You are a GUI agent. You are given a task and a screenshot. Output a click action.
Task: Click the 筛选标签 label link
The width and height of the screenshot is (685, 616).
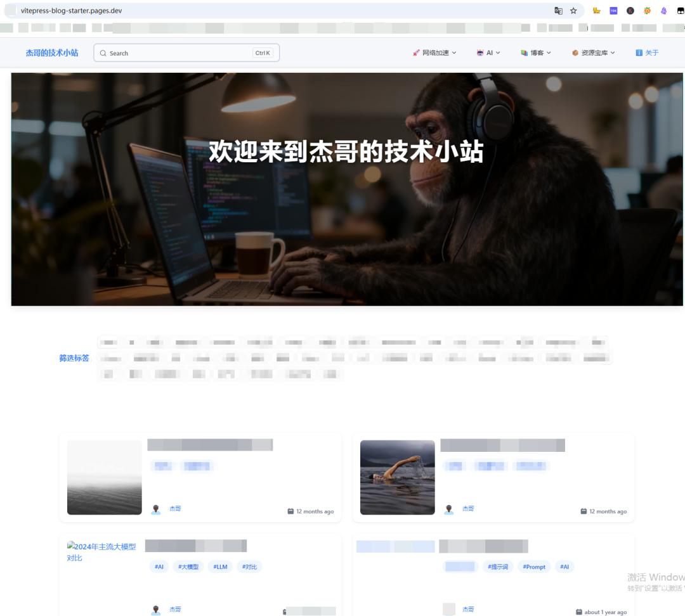[74, 358]
